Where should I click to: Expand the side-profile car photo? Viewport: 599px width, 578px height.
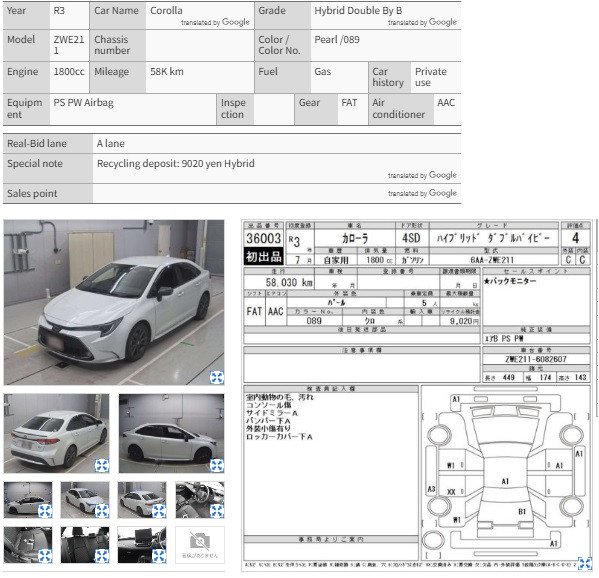tap(217, 466)
